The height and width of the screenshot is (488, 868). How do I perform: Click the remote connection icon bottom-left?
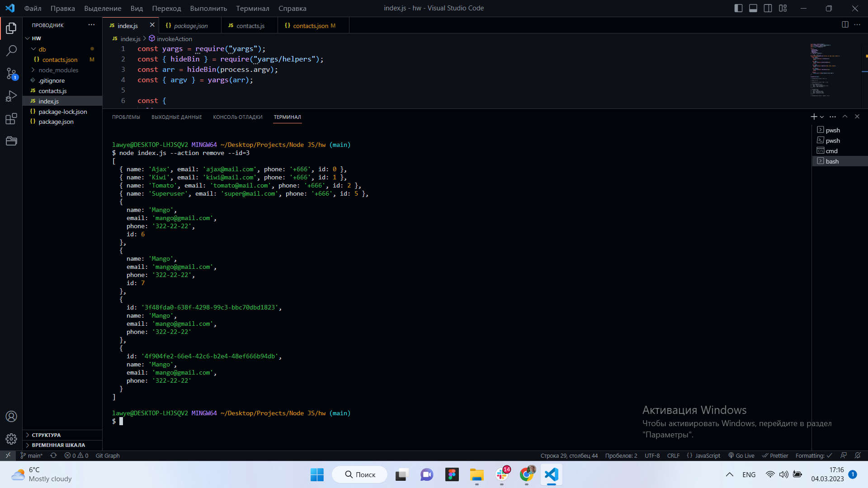8,455
